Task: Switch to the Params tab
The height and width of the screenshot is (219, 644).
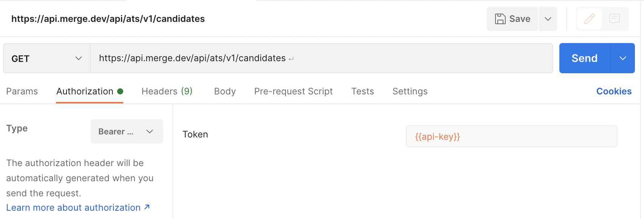Action: coord(22,91)
